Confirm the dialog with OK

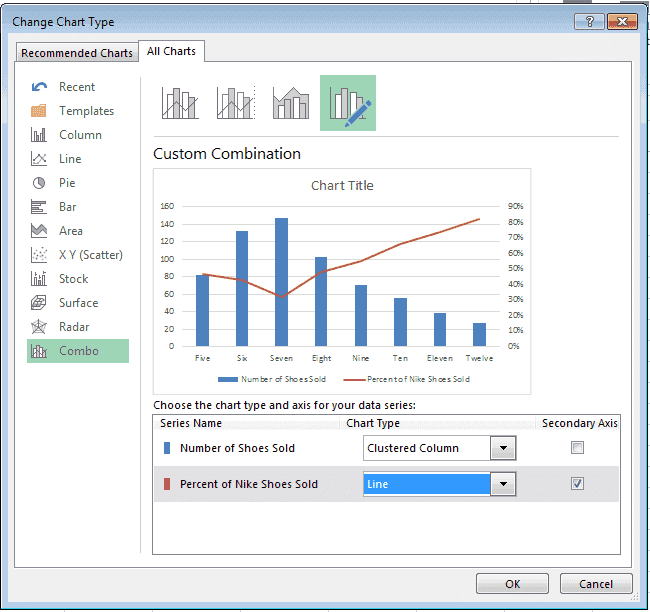[x=512, y=584]
